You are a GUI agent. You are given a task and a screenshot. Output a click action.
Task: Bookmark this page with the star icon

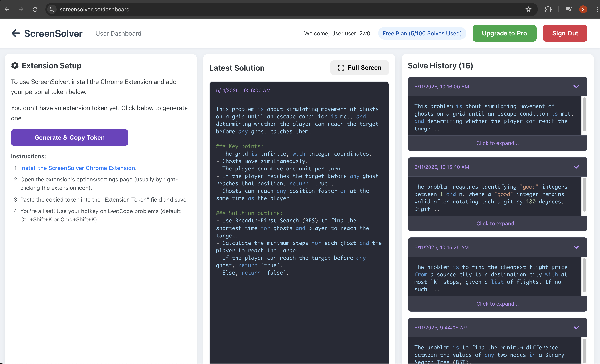coord(528,9)
